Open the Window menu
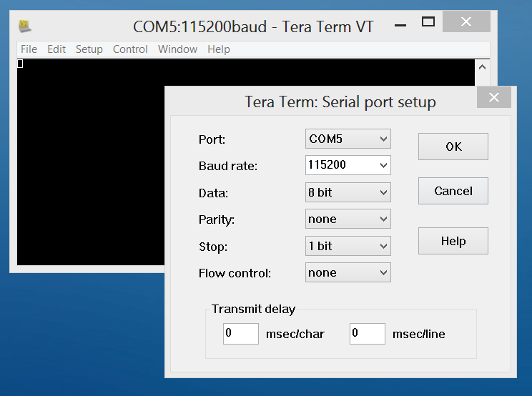This screenshot has height=396, width=532. pos(177,49)
